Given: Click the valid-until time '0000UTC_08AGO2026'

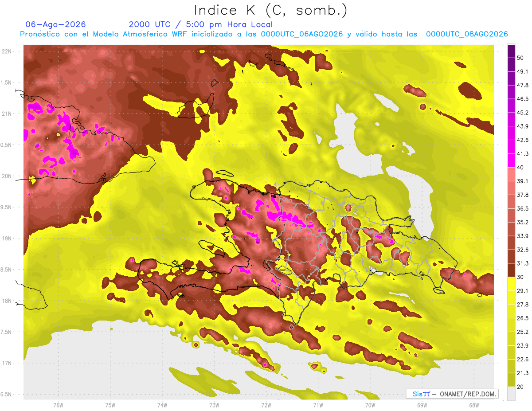Looking at the screenshot, I should [467, 34].
